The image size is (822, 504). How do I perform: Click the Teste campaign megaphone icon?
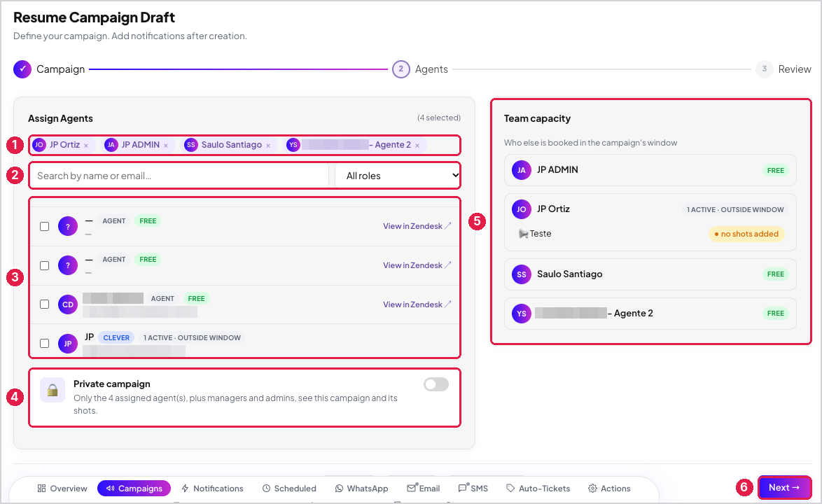523,234
